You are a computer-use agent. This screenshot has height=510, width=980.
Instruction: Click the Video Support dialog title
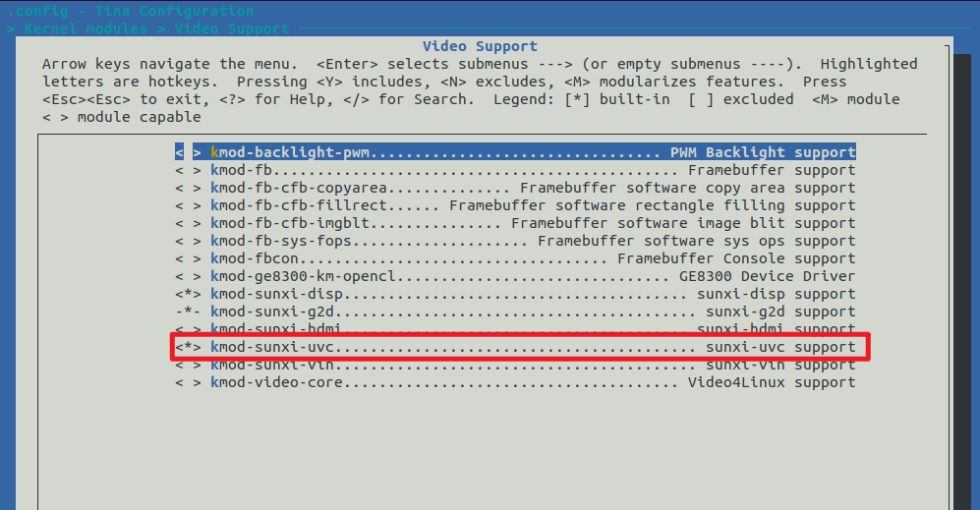click(x=480, y=46)
